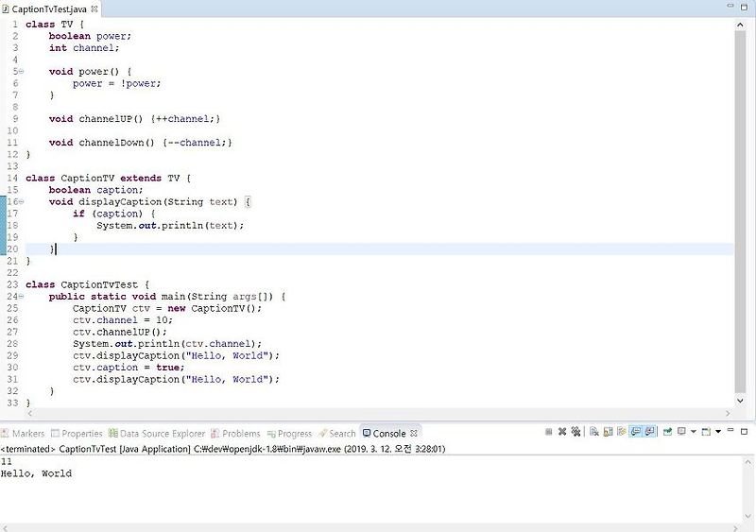This screenshot has height=532, width=756.
Task: Click 'class TV {' on line 1
Action: point(55,25)
